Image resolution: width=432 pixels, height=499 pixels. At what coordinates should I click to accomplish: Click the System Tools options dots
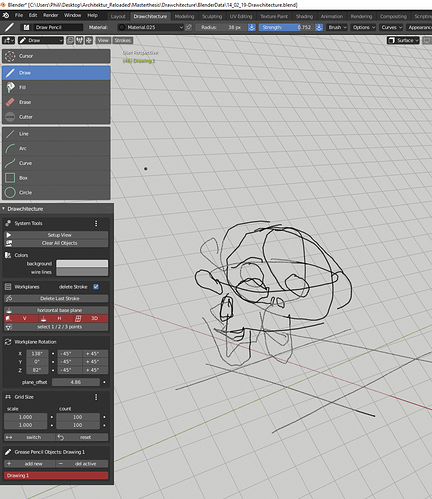pyautogui.click(x=96, y=223)
